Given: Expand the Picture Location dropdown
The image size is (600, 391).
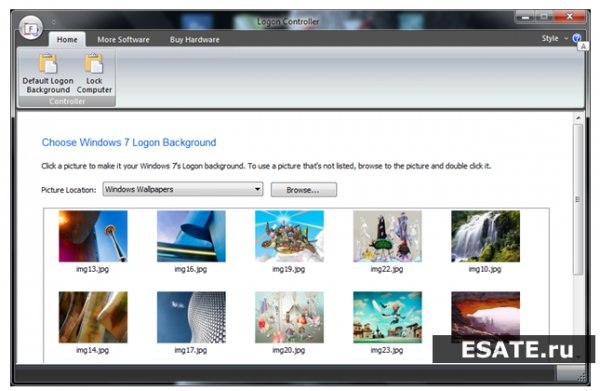Looking at the screenshot, I should 183,189.
